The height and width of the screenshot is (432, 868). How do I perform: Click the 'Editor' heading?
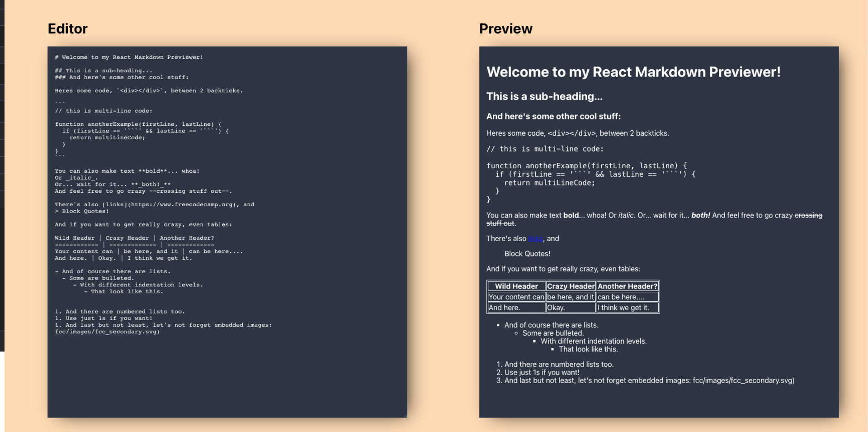click(68, 28)
